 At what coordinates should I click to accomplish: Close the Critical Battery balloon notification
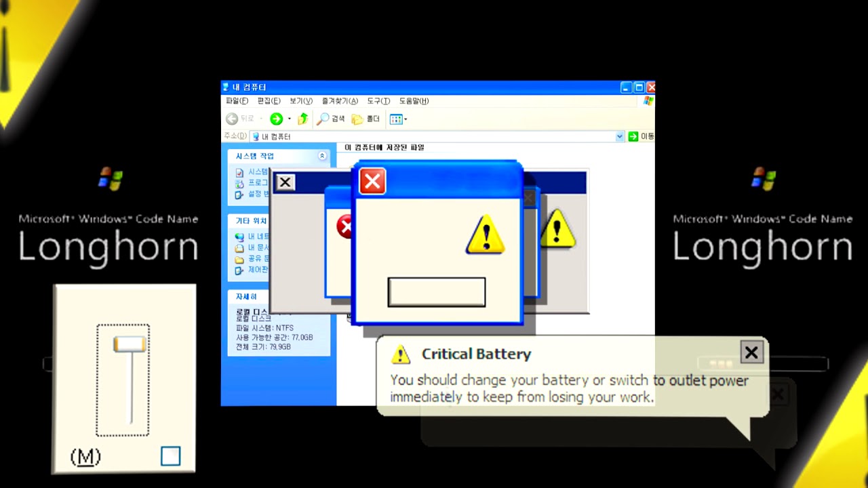[x=751, y=352]
